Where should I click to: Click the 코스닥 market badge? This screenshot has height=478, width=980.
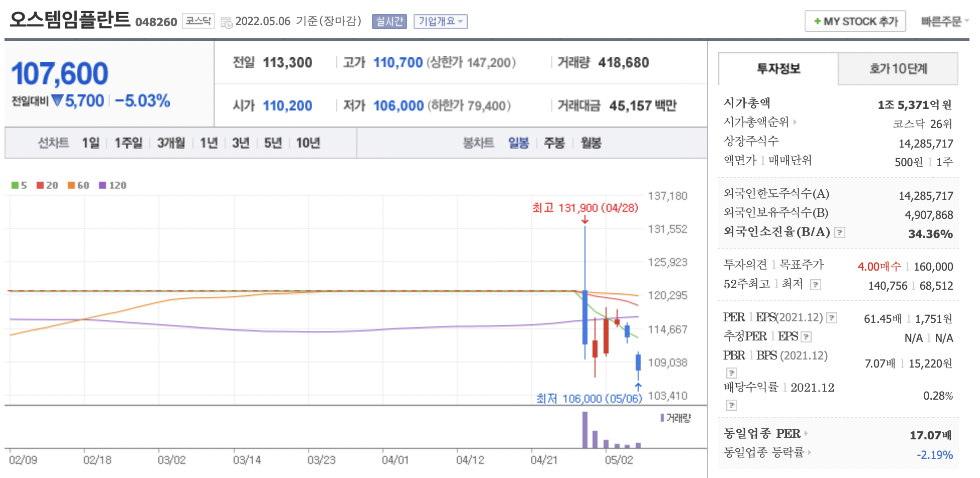[x=198, y=21]
